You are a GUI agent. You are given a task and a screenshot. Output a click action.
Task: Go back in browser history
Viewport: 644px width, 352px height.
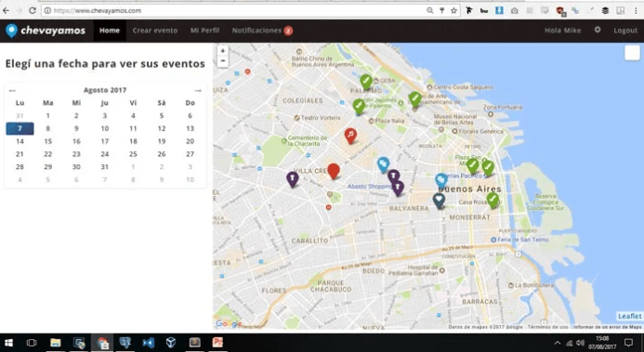coord(6,10)
